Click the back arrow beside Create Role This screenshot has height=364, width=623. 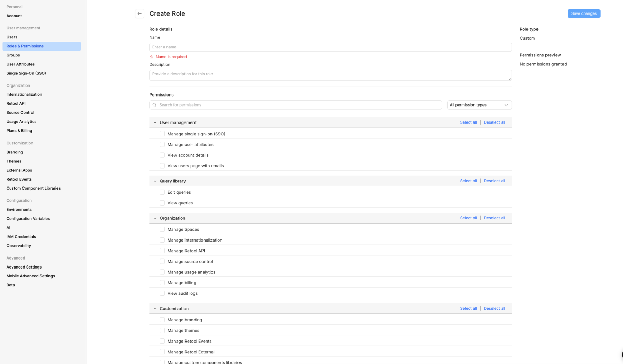pos(139,13)
